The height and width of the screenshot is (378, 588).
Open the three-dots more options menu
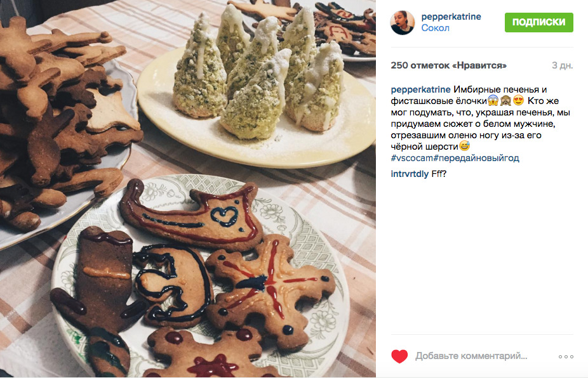(x=566, y=356)
